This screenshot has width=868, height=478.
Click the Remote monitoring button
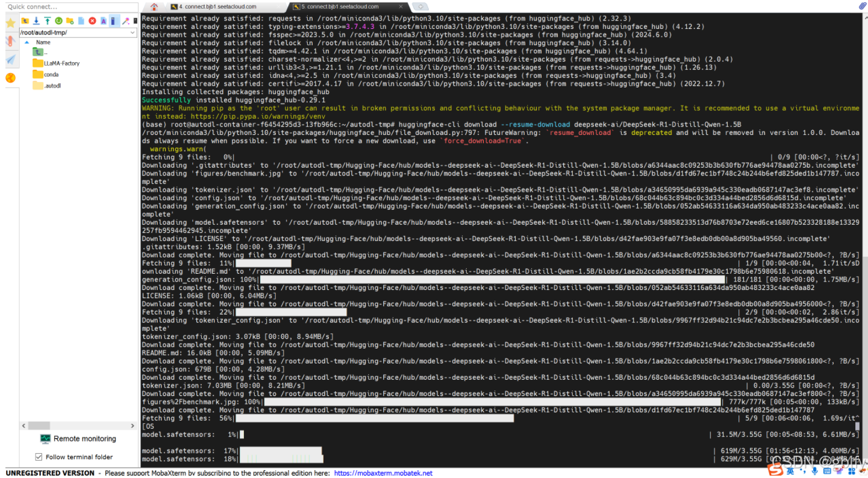pos(78,439)
